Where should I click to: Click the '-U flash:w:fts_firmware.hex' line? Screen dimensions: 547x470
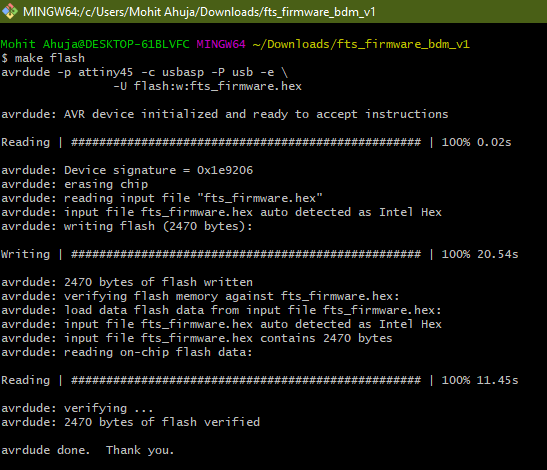pyautogui.click(x=207, y=86)
